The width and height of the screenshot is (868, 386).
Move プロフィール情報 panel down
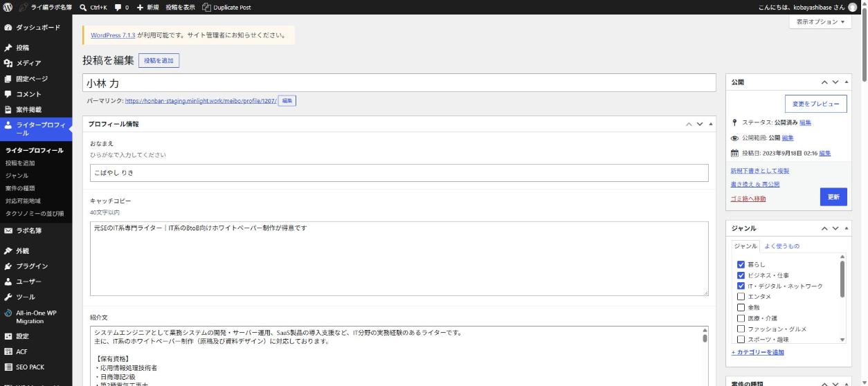point(699,124)
